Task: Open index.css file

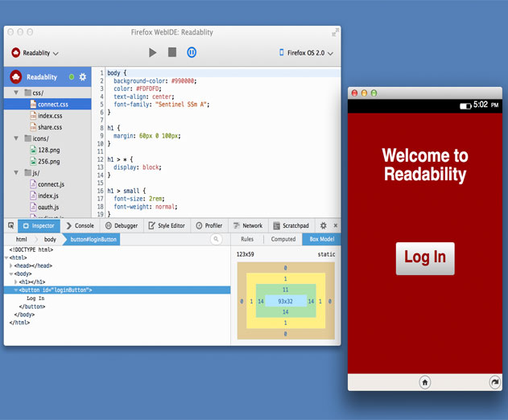Action: pos(50,116)
